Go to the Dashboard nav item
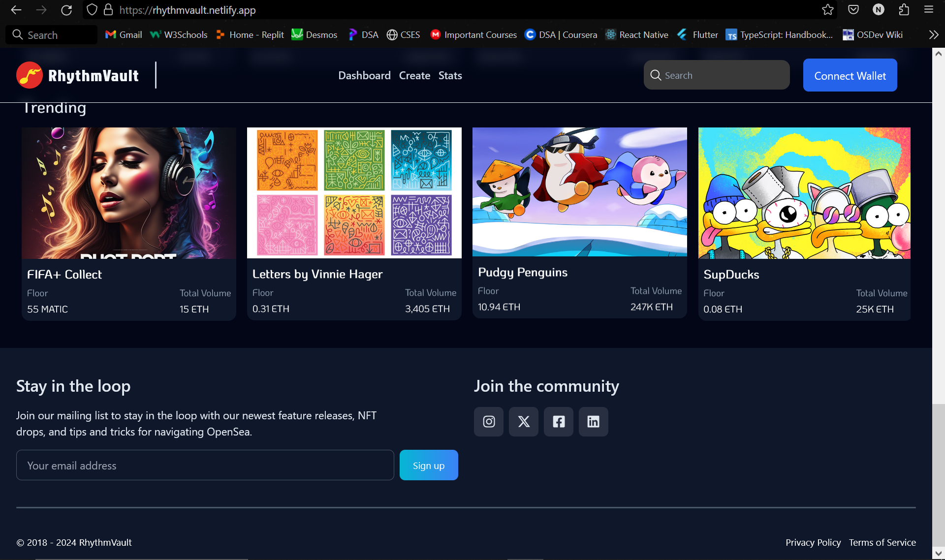Viewport: 945px width, 560px height. pos(364,76)
